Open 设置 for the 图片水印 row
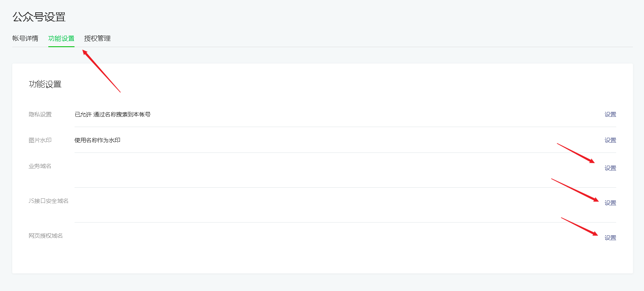This screenshot has width=644, height=291. coord(610,140)
